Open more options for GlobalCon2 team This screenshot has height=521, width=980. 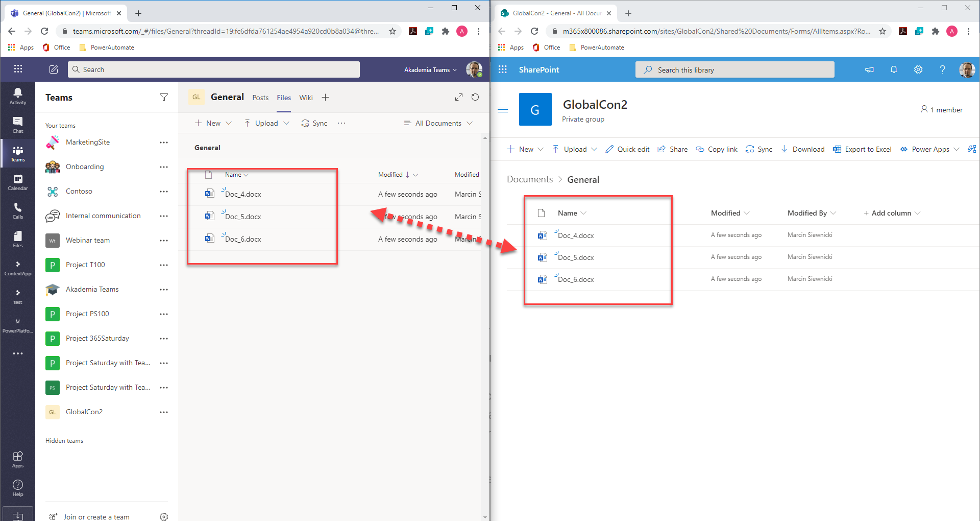[x=164, y=412]
